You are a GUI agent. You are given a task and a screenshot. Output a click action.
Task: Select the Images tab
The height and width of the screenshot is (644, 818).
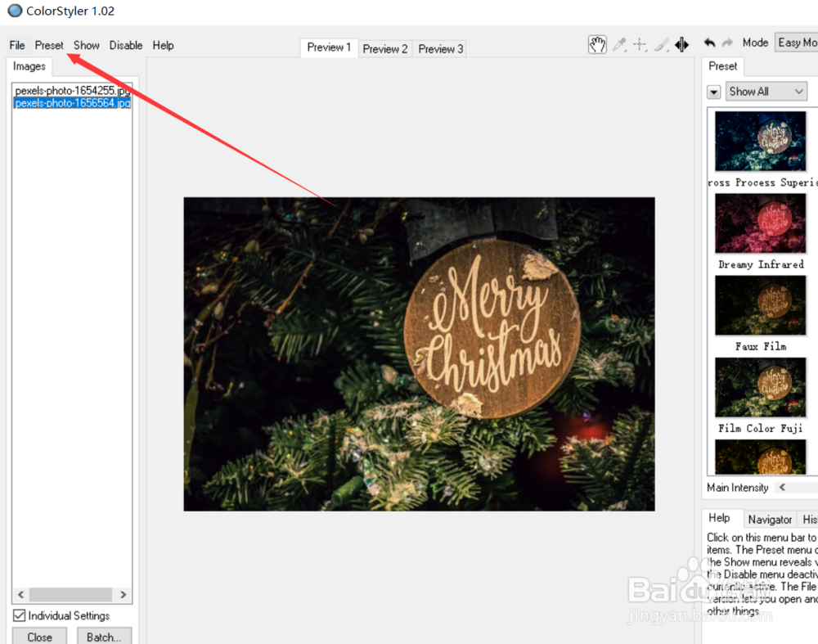coord(29,66)
